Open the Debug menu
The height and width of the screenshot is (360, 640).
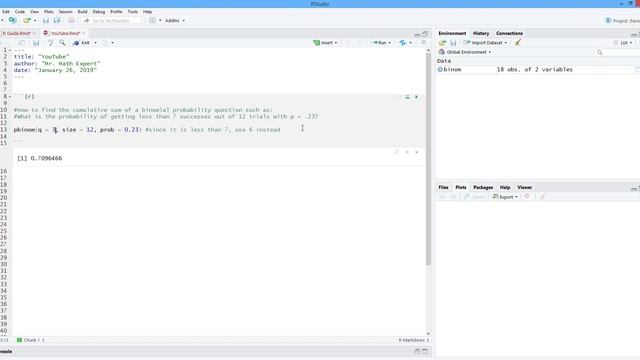[x=99, y=12]
